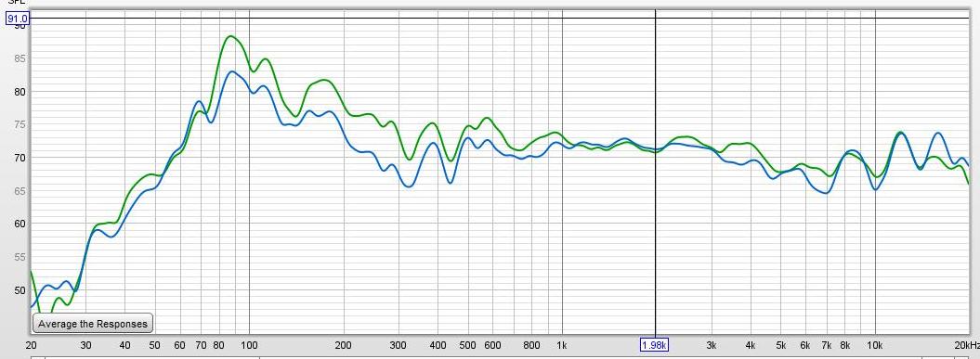
Task: Click the 85 SPL axis value
Action: tap(20, 58)
